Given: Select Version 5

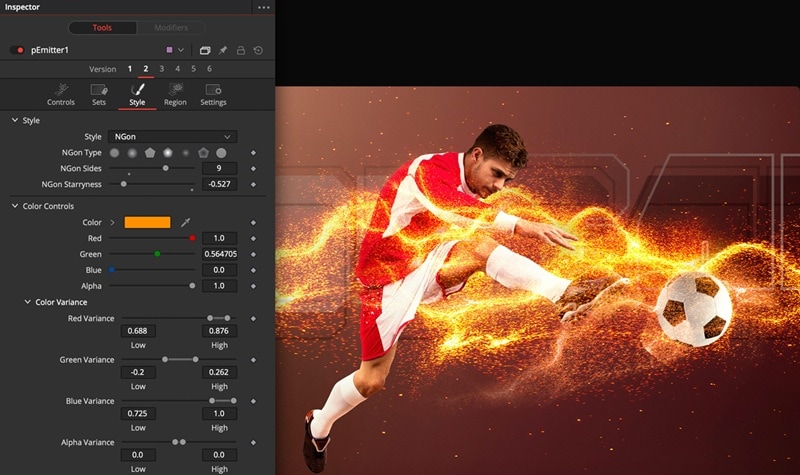Looking at the screenshot, I should click(193, 68).
